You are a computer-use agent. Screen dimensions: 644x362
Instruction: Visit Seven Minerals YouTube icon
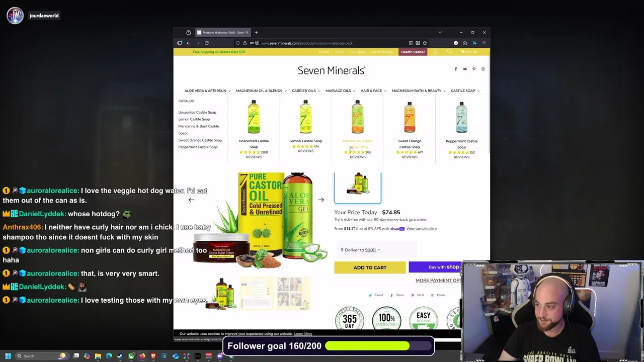click(465, 69)
